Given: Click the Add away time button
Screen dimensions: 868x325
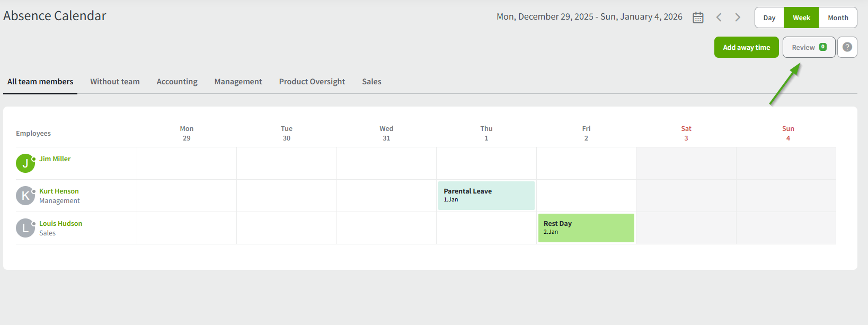Looking at the screenshot, I should click(x=746, y=47).
